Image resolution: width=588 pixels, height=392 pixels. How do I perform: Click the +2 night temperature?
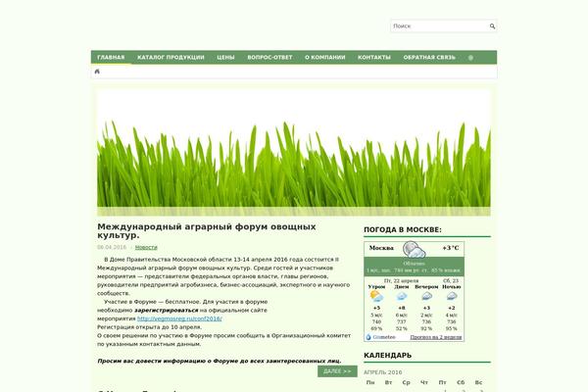[x=451, y=308]
